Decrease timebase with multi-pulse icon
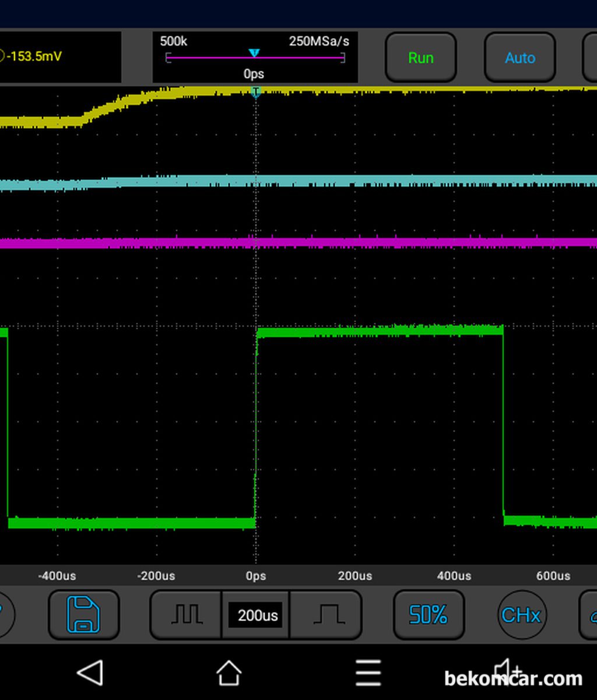 186,615
